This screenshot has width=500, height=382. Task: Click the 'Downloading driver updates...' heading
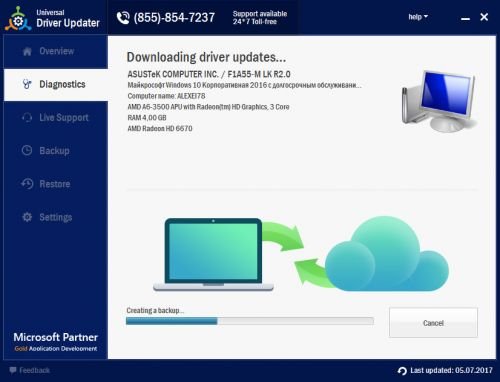pyautogui.click(x=206, y=57)
